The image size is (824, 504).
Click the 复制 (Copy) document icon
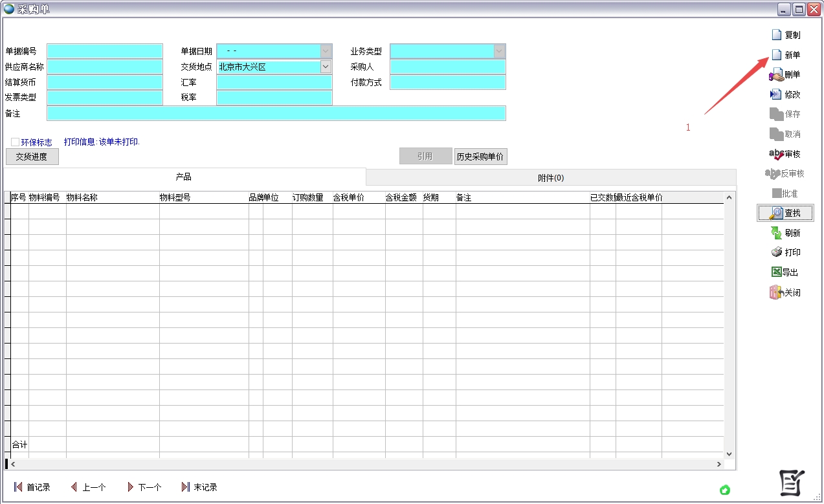(x=777, y=35)
